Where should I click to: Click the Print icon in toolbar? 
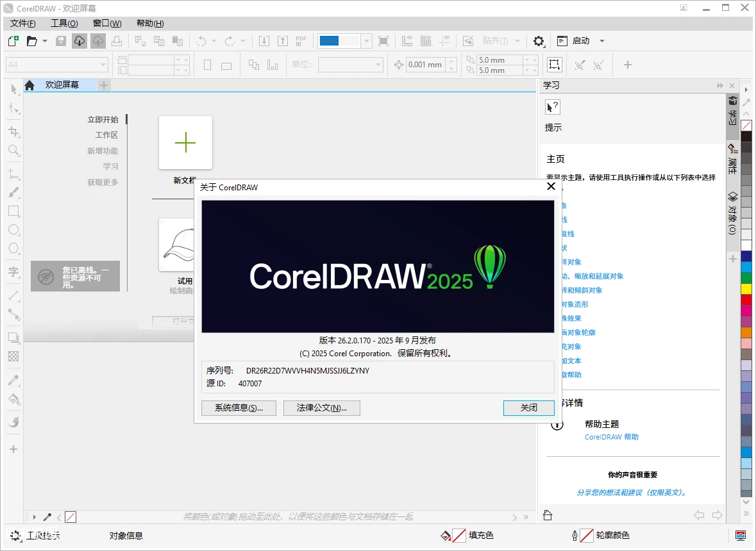point(117,41)
